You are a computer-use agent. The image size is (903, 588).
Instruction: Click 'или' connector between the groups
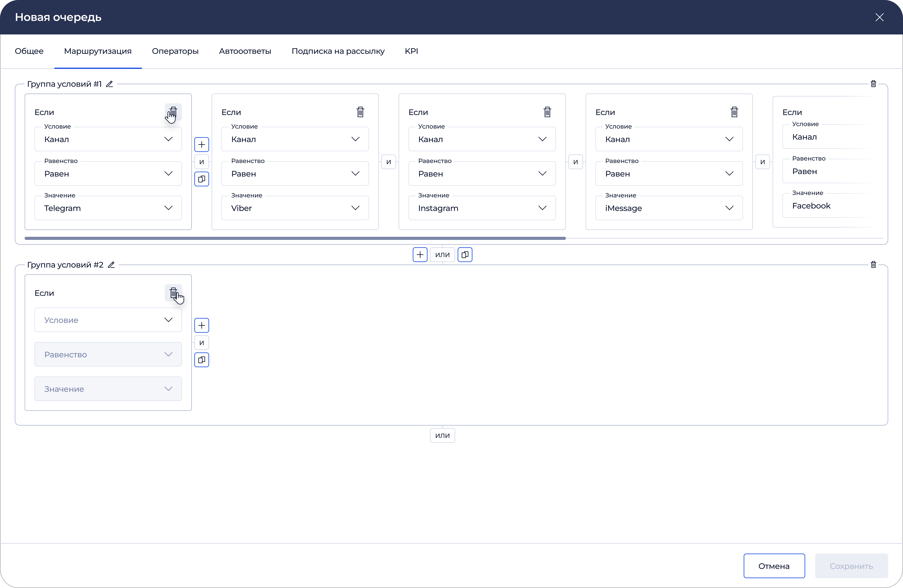click(442, 254)
